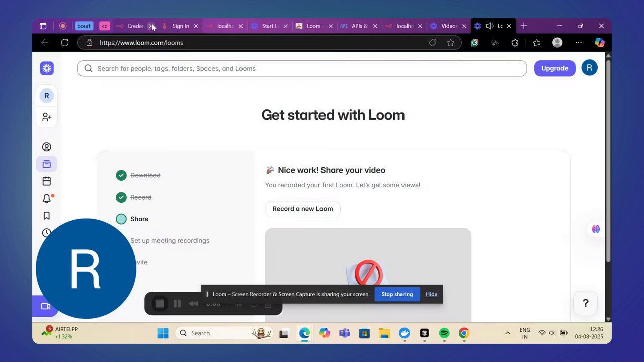Image resolution: width=644 pixels, height=362 pixels.
Task: Click the struck-through Download step text
Action: click(145, 175)
